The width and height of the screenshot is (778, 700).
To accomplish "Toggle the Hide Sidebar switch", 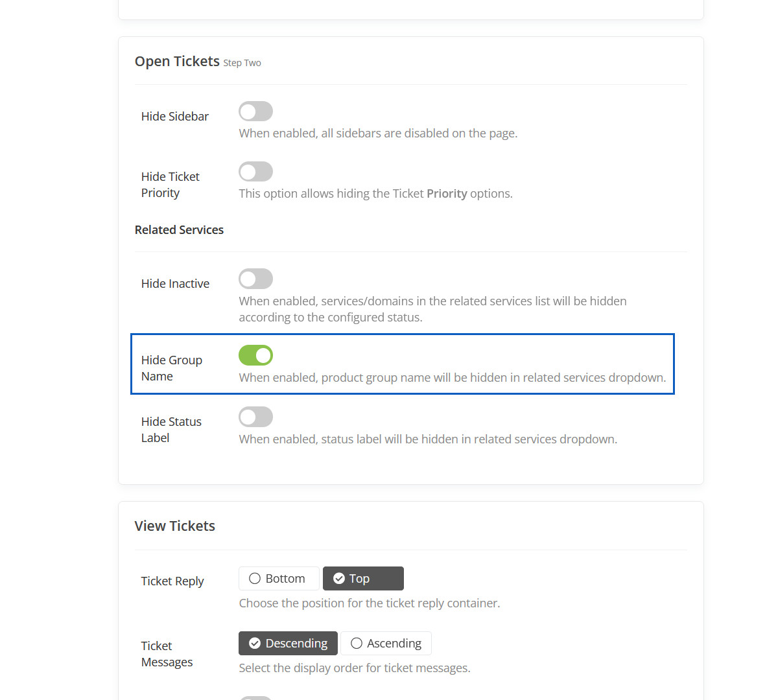I will 255,111.
